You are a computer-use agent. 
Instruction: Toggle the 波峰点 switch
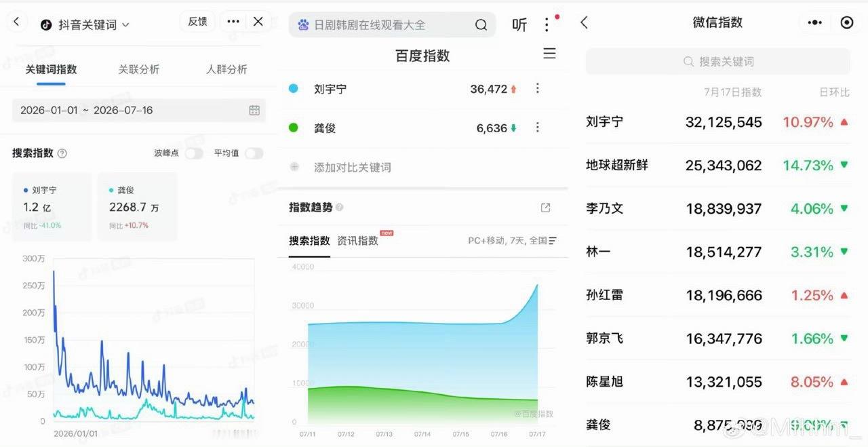point(194,153)
